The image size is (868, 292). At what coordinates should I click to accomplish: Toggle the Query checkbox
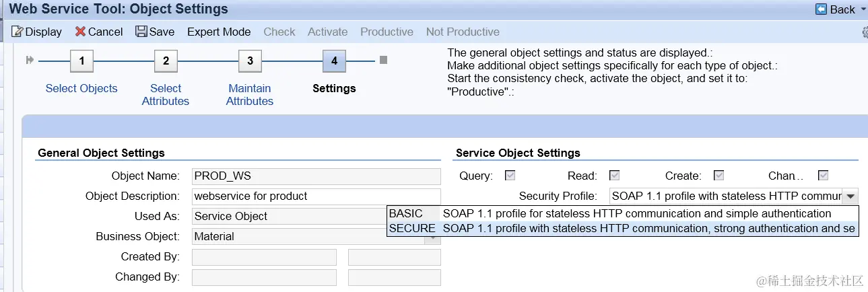tap(510, 176)
